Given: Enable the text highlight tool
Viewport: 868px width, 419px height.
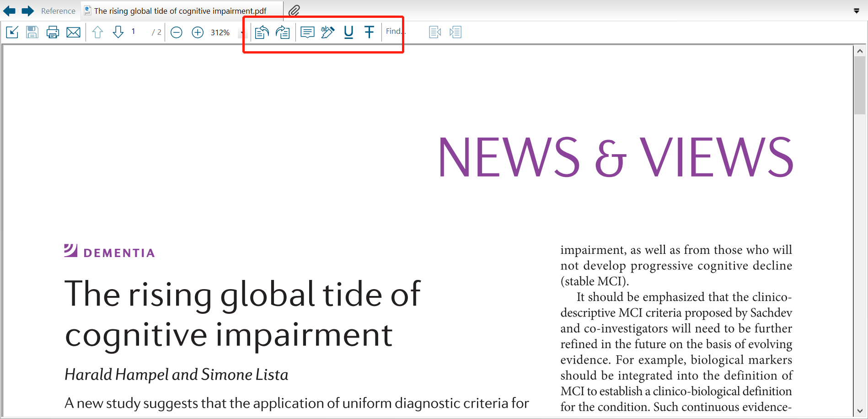Looking at the screenshot, I should point(327,32).
